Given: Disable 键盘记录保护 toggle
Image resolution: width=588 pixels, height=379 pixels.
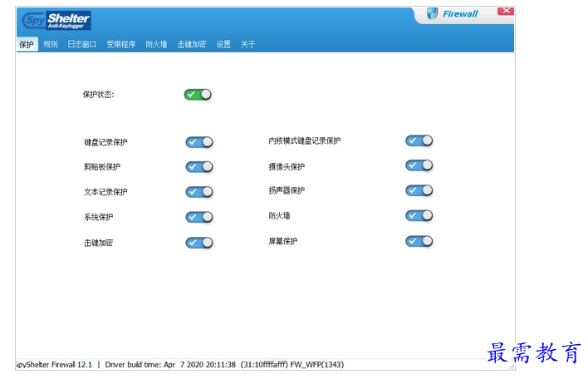Looking at the screenshot, I should pos(199,142).
